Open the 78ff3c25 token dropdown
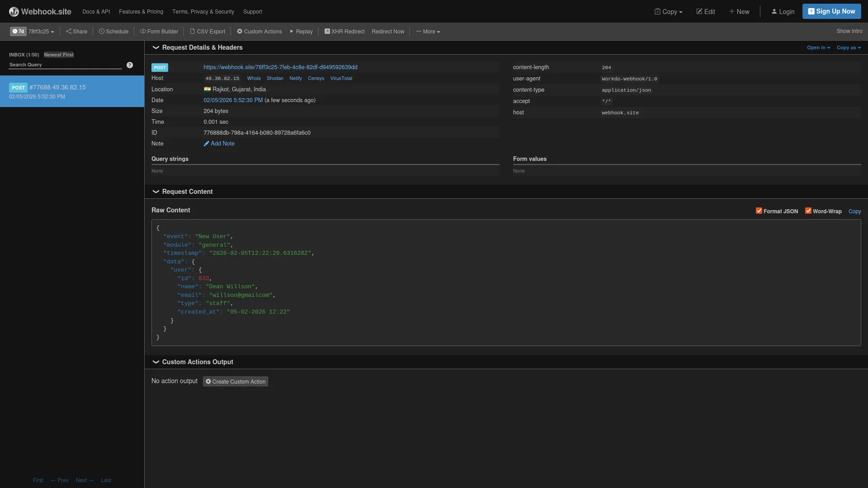 coord(41,31)
